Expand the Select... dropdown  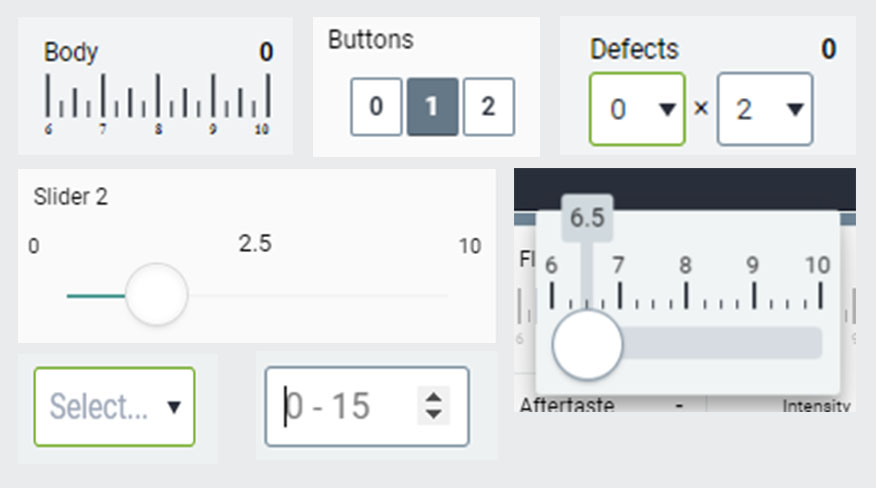115,406
